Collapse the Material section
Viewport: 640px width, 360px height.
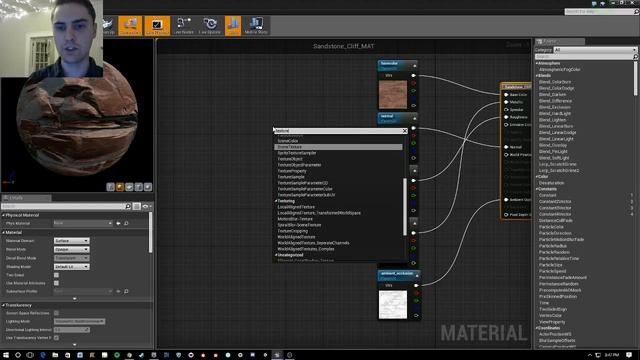pyautogui.click(x=4, y=232)
